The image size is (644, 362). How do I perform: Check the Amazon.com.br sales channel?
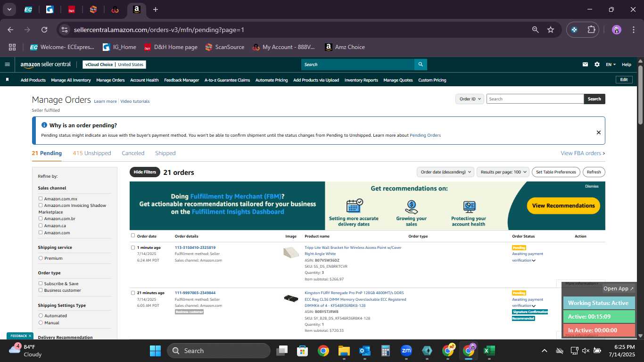pos(41,219)
